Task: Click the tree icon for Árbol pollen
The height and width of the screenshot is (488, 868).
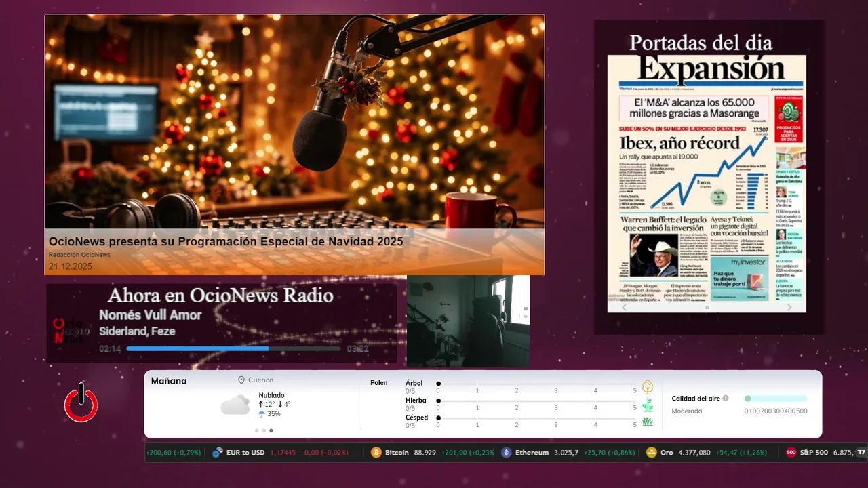Action: (x=648, y=387)
